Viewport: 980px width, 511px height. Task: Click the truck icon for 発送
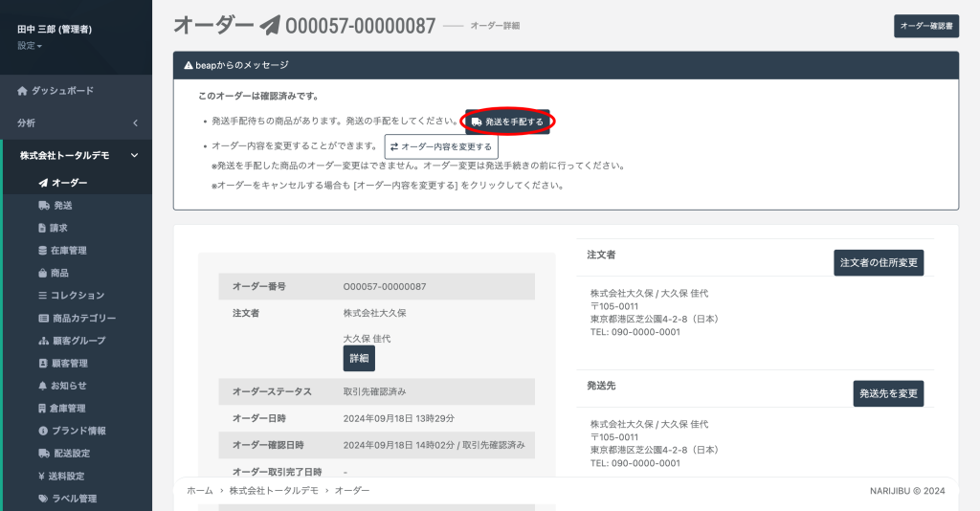point(43,206)
